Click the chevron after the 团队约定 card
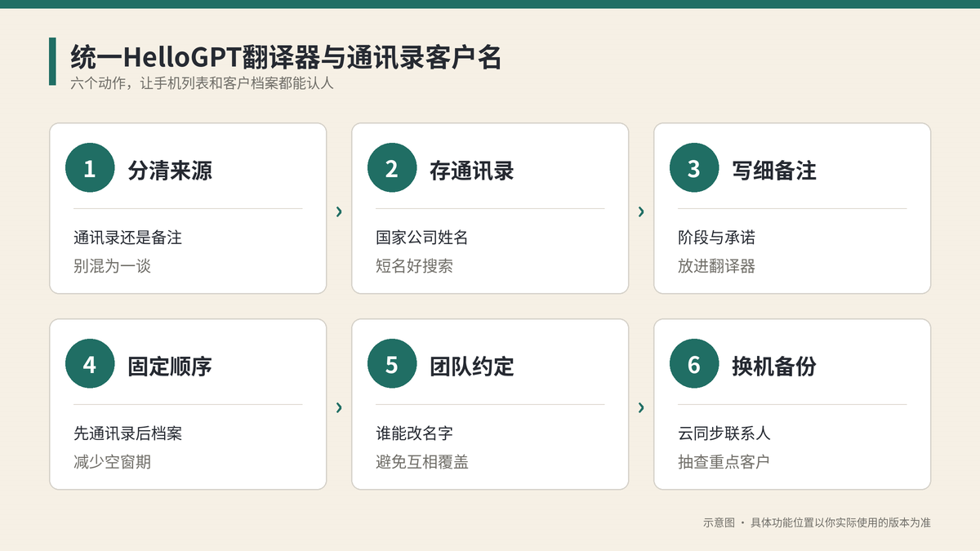 coord(641,407)
